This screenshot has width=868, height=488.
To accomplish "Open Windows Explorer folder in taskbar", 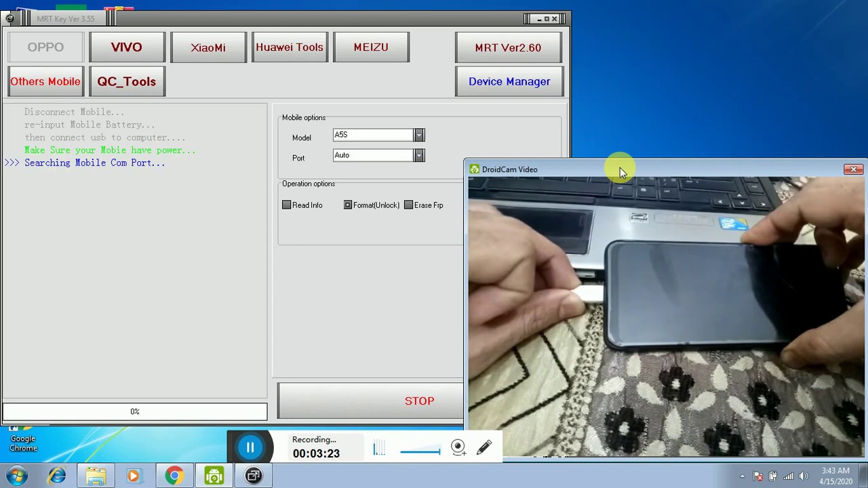I will pyautogui.click(x=96, y=476).
